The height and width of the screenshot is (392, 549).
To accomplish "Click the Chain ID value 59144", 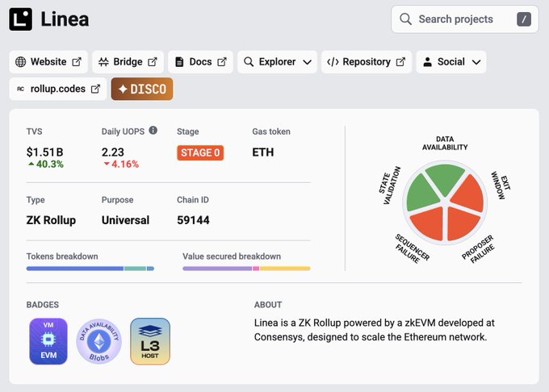I will pyautogui.click(x=193, y=220).
